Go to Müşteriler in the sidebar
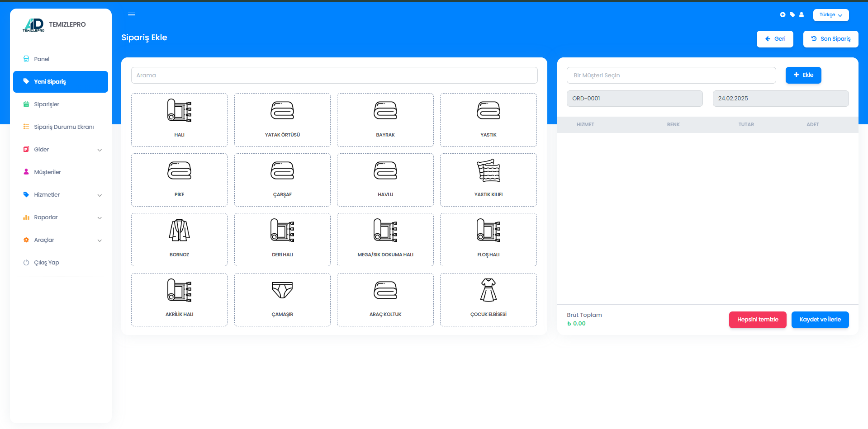Image resolution: width=868 pixels, height=429 pixels. point(47,172)
